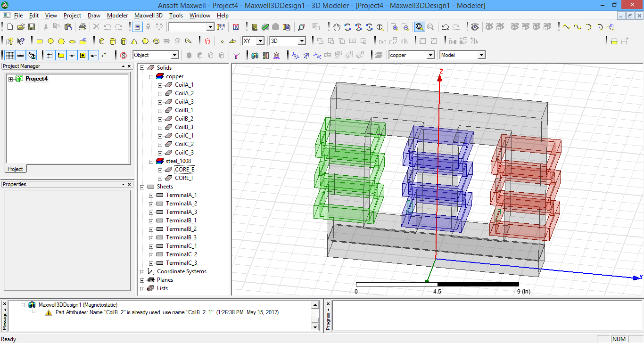Click the Zoom In area tool
The width and height of the screenshot is (644, 343).
click(x=395, y=27)
